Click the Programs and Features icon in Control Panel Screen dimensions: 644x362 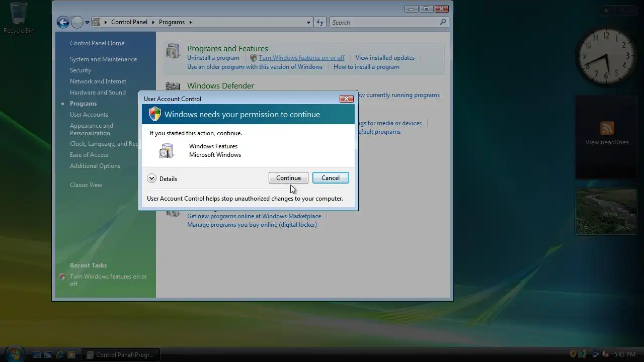[173, 50]
